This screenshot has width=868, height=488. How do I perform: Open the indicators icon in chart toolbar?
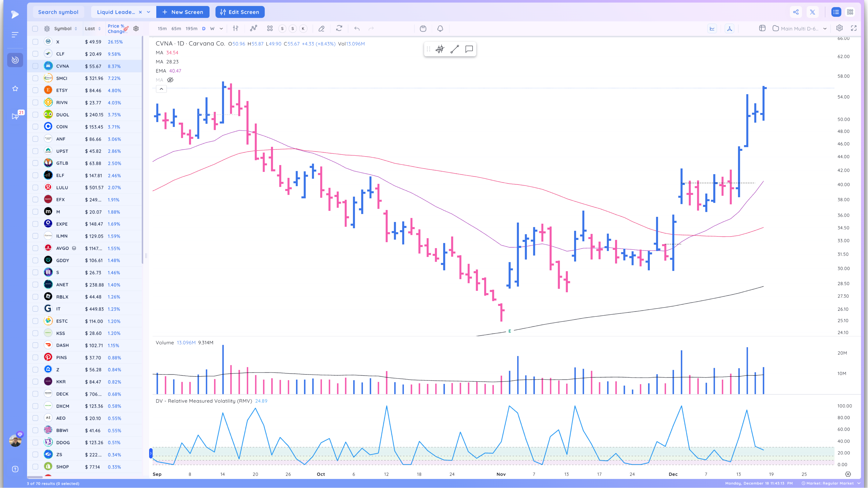click(253, 29)
